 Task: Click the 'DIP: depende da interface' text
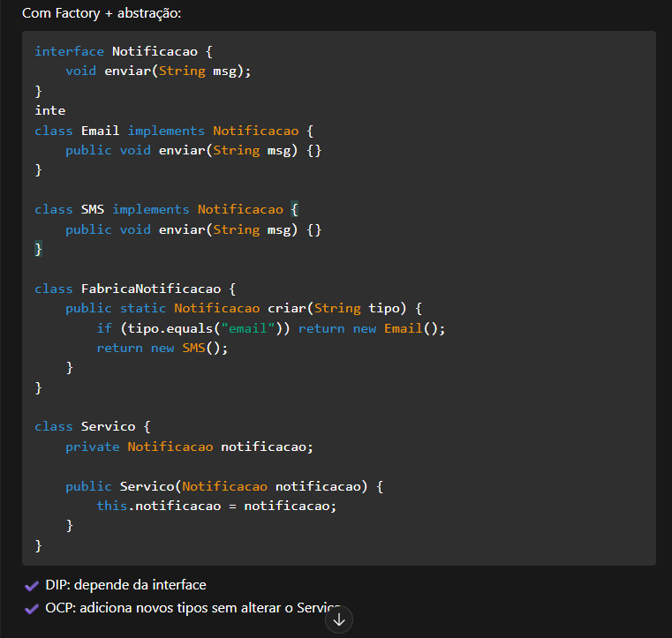[x=125, y=585]
